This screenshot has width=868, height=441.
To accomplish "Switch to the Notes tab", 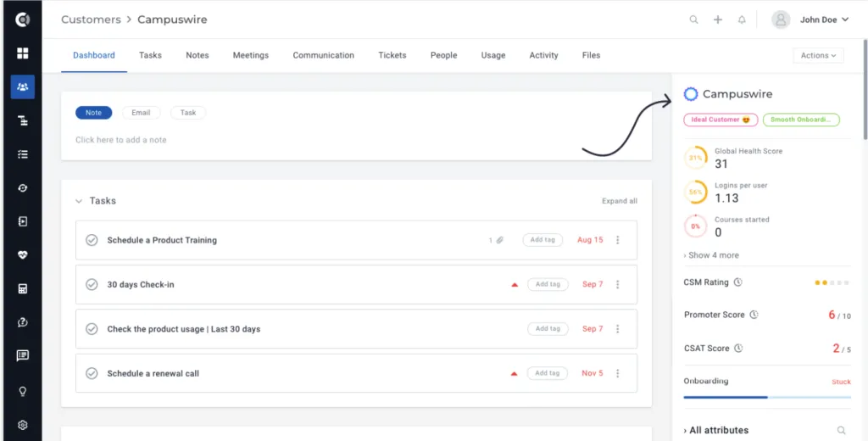I will pyautogui.click(x=197, y=55).
